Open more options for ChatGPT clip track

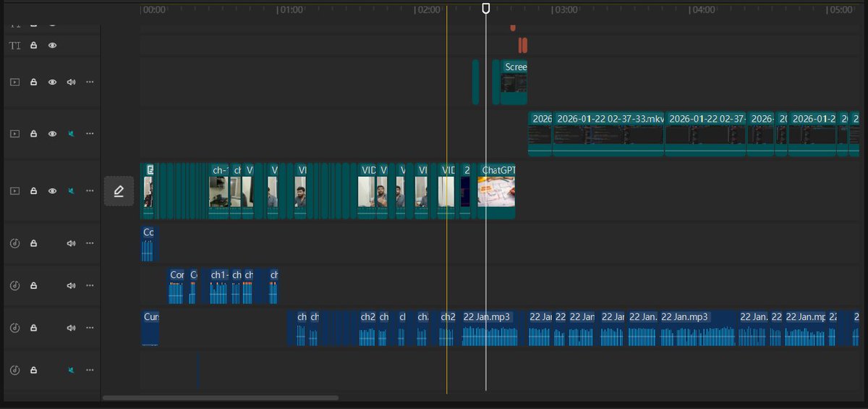[x=90, y=191]
